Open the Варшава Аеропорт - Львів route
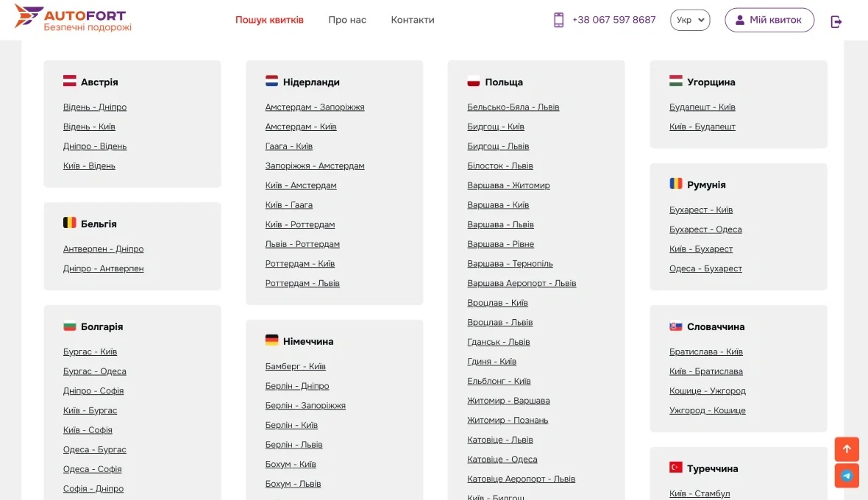 click(522, 283)
